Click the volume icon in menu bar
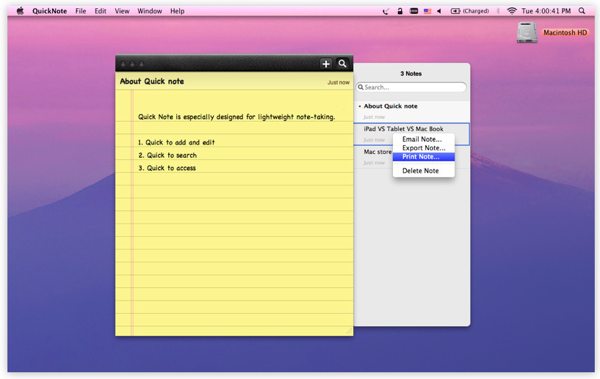This screenshot has width=600, height=379. [x=439, y=11]
